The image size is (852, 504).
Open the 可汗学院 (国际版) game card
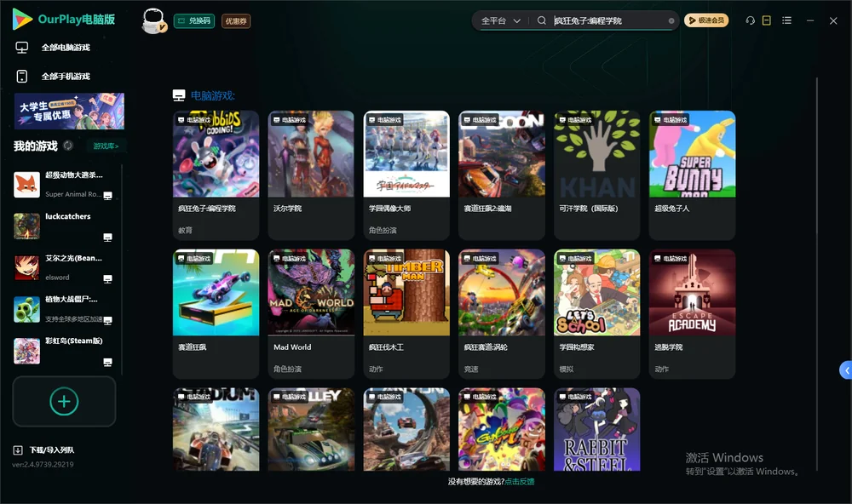596,175
